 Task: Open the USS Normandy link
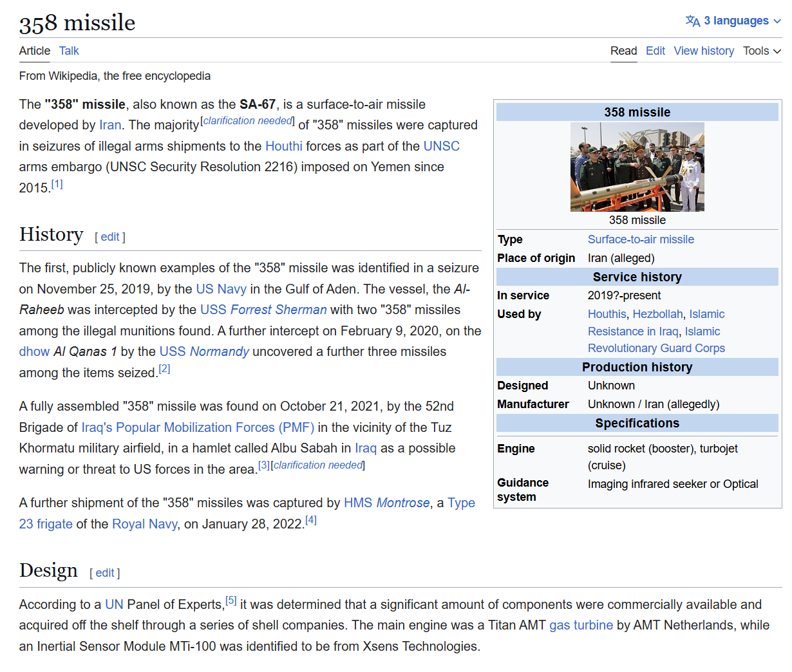pyautogui.click(x=204, y=351)
